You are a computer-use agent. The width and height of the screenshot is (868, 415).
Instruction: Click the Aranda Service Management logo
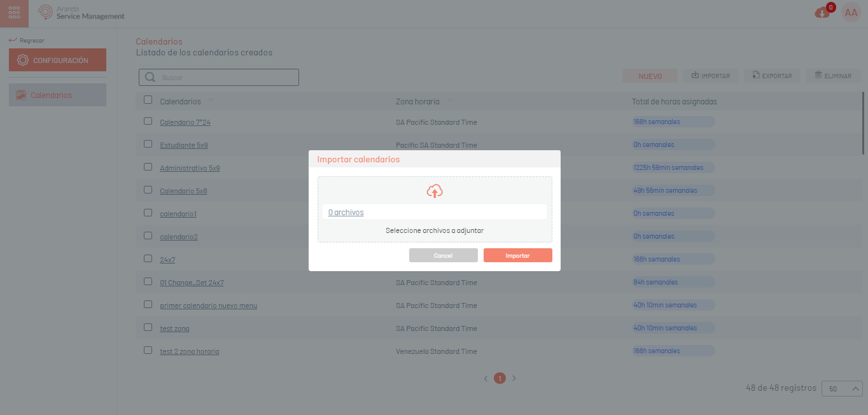(x=81, y=13)
